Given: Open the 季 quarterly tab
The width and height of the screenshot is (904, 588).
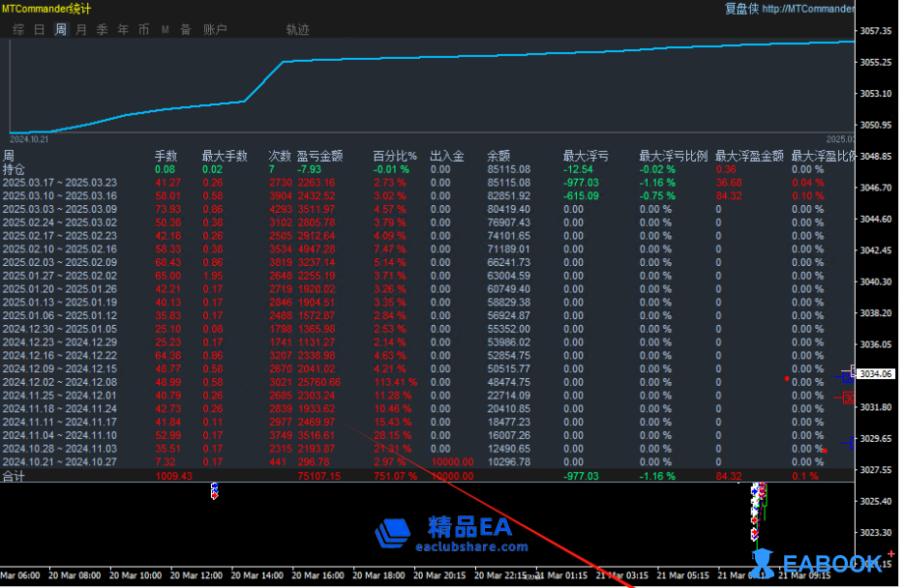Looking at the screenshot, I should pos(102,30).
